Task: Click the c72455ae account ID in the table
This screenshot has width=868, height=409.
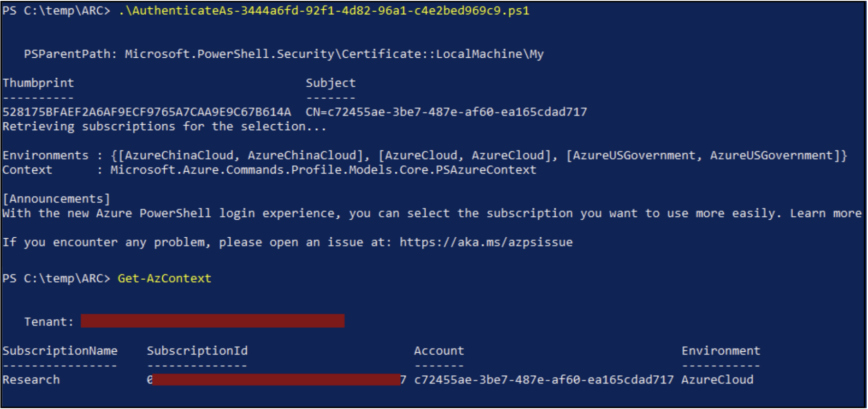Action: (x=544, y=380)
